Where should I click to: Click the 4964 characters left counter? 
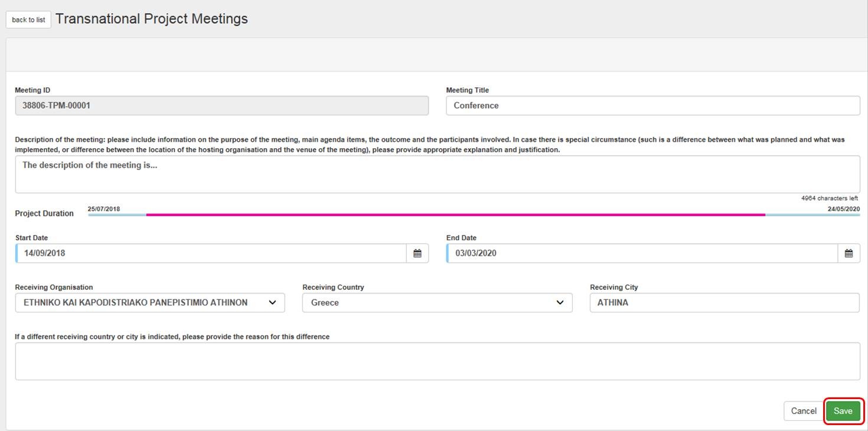[x=829, y=198]
